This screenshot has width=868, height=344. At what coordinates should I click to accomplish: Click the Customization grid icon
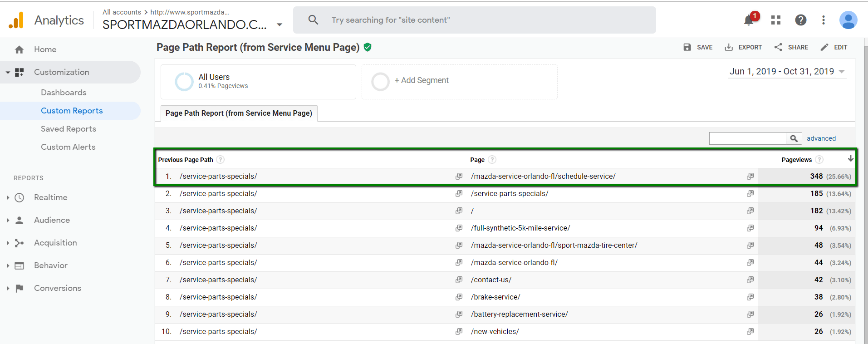point(19,72)
